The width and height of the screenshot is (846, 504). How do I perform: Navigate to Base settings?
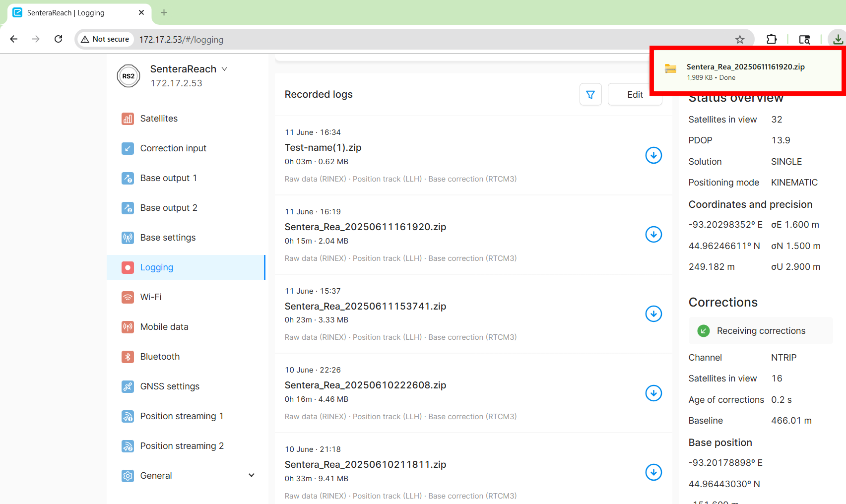pyautogui.click(x=168, y=238)
